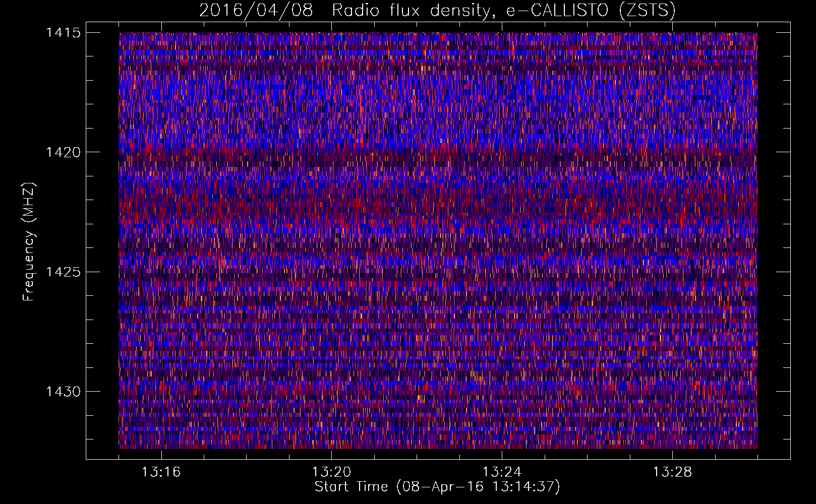This screenshot has width=816, height=504.
Task: Click the date "2016/04/08" in the title
Action: coord(256,10)
